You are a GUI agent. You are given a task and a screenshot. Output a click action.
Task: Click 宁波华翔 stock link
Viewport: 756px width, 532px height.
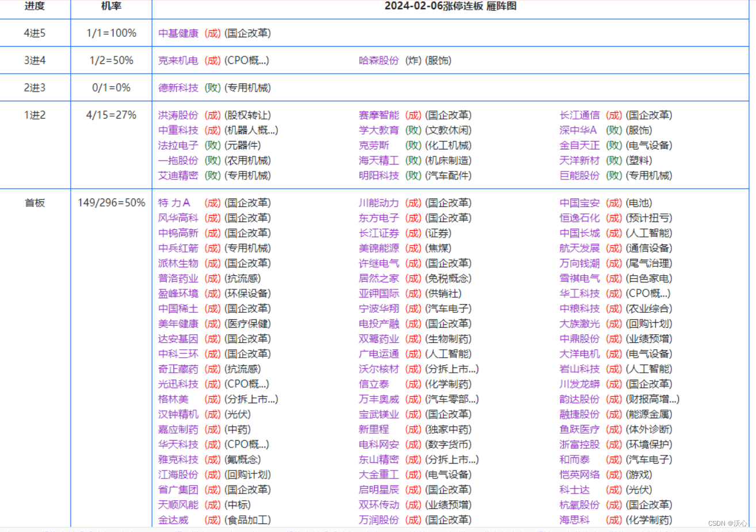(379, 308)
